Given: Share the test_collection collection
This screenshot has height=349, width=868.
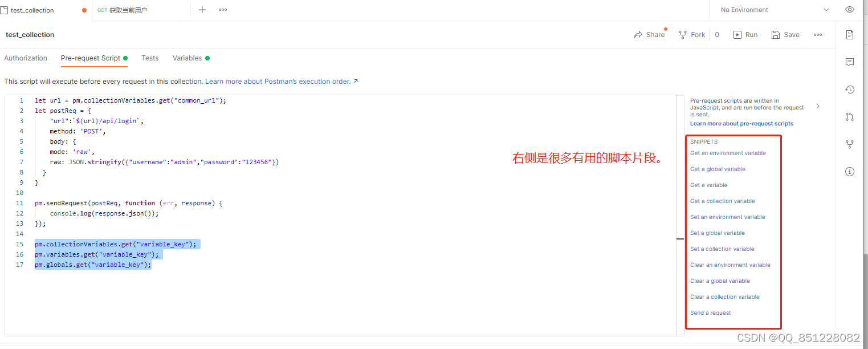Looking at the screenshot, I should click(649, 35).
